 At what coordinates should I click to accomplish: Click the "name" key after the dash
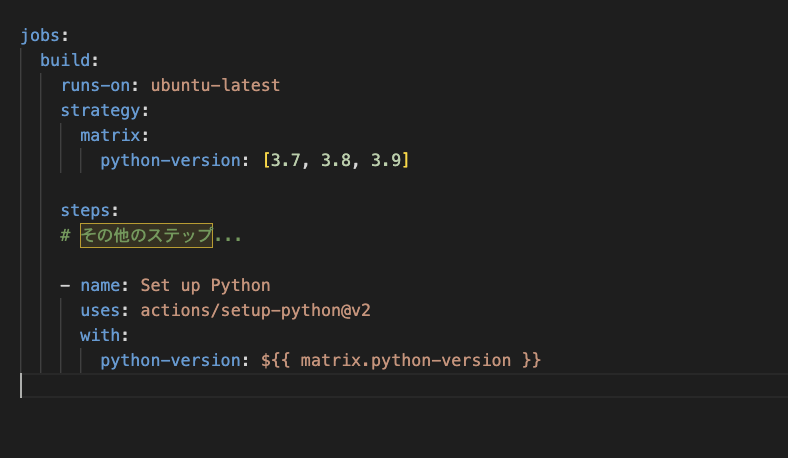pos(100,285)
